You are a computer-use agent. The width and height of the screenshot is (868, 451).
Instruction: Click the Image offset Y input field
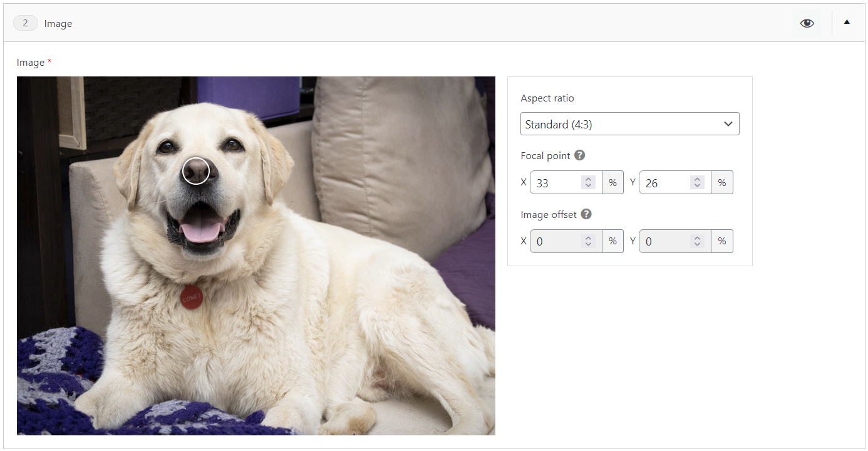pyautogui.click(x=665, y=241)
